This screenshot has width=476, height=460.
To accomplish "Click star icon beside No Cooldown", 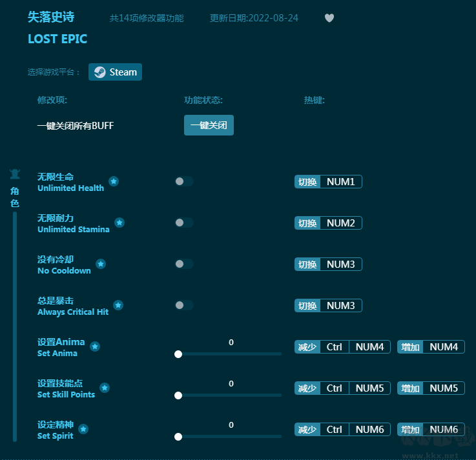I will (x=101, y=264).
